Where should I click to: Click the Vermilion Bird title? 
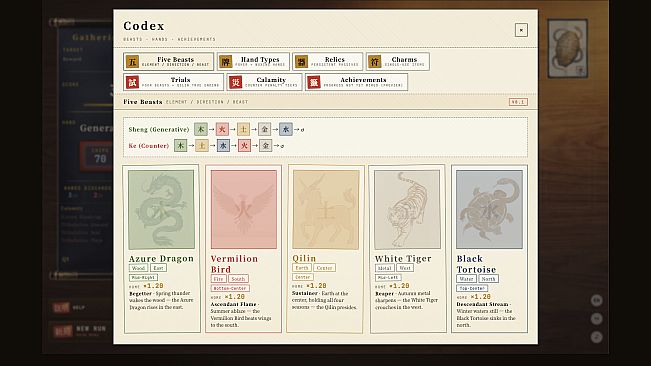[x=234, y=264]
